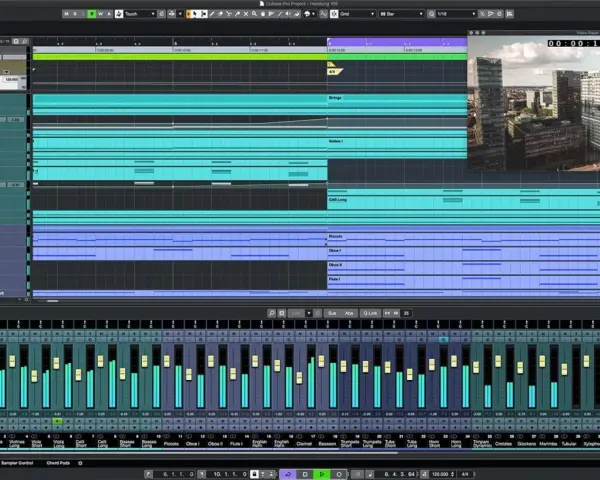Open the Bar grid type dropdown

pos(401,14)
